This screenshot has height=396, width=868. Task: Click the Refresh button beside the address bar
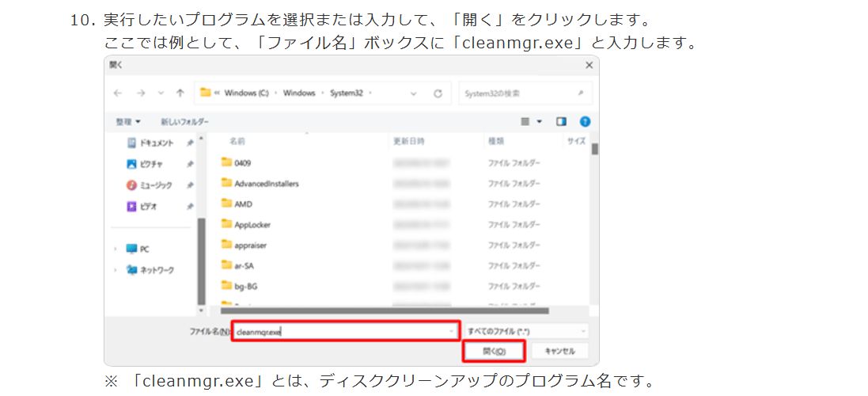[438, 93]
